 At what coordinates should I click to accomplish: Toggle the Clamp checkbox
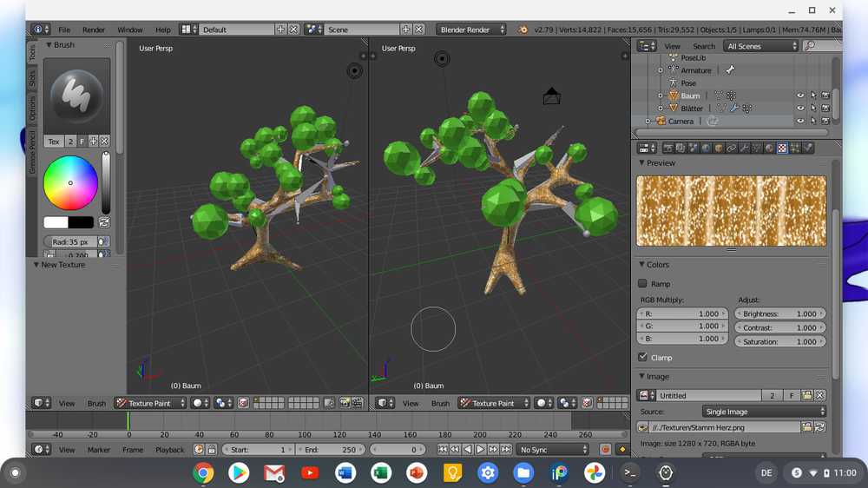643,357
